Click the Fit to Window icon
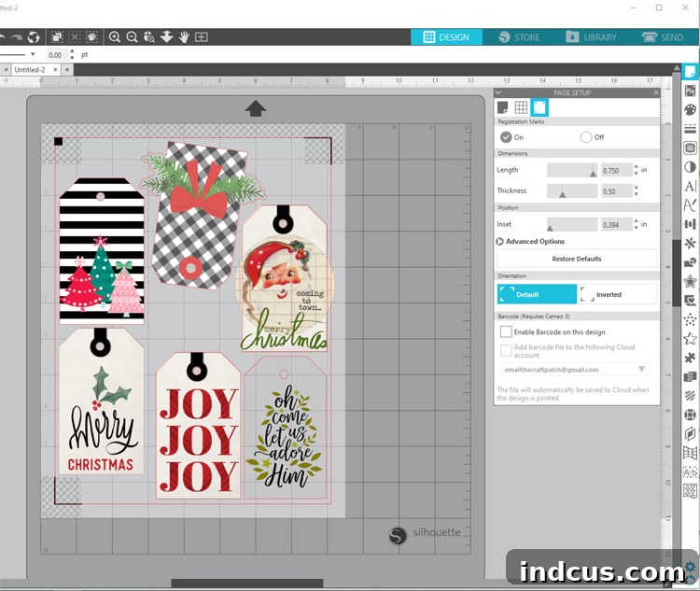This screenshot has width=700, height=591. [202, 37]
